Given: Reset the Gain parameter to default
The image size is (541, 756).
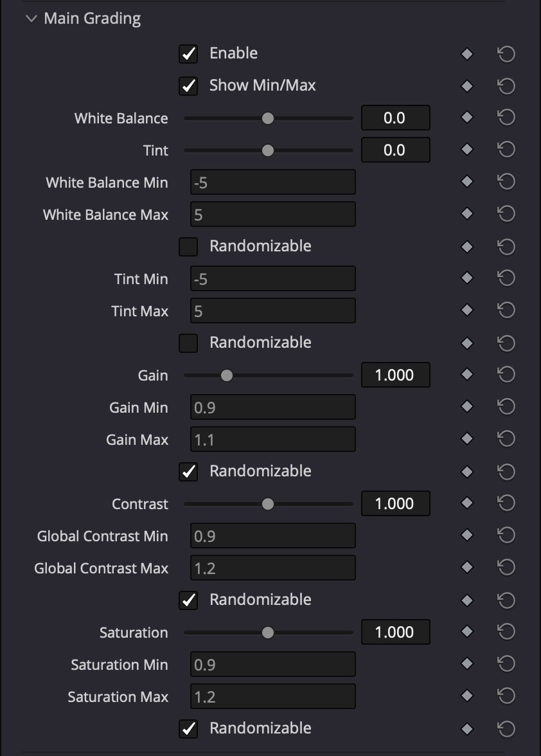Looking at the screenshot, I should pos(507,375).
